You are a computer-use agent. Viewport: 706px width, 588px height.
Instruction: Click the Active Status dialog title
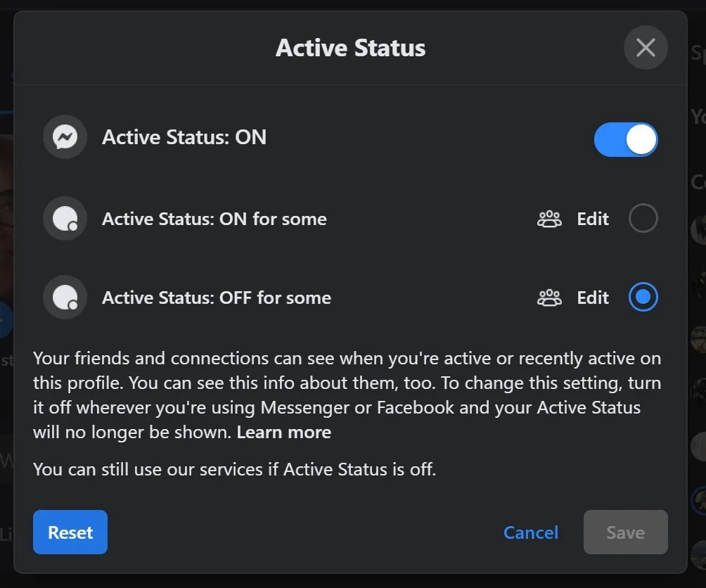pyautogui.click(x=350, y=47)
